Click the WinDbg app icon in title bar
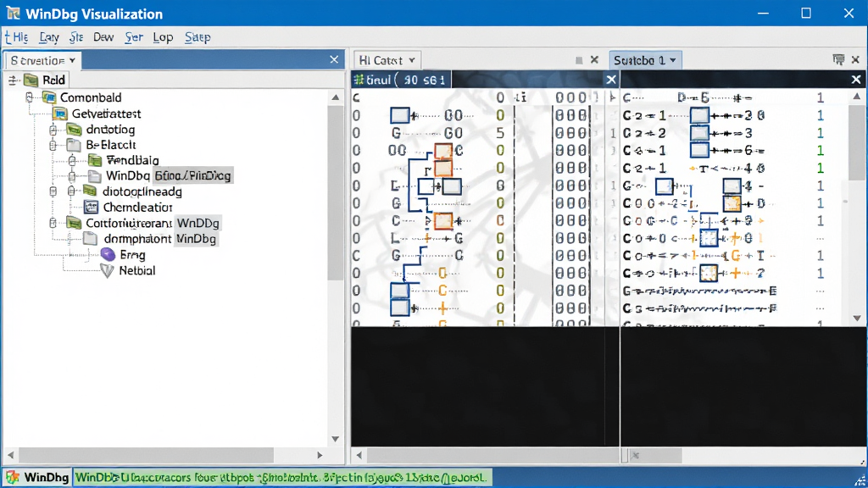This screenshot has width=868, height=488. point(14,14)
